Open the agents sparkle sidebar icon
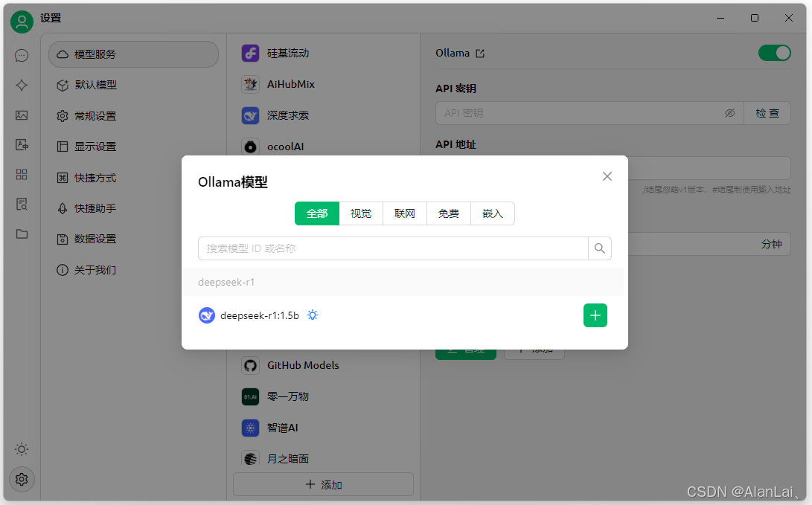The image size is (812, 505). (x=21, y=85)
